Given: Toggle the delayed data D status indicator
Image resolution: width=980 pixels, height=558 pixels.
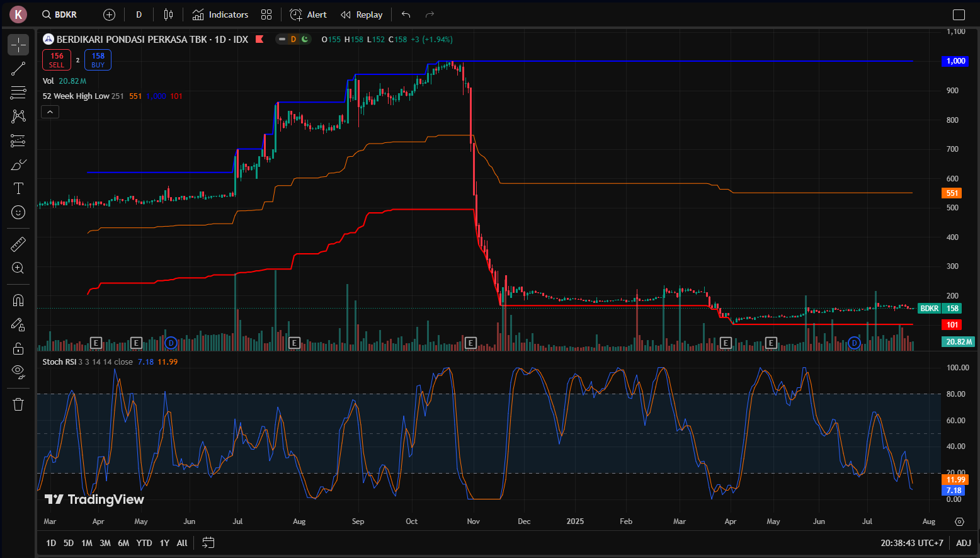Looking at the screenshot, I should pos(293,39).
